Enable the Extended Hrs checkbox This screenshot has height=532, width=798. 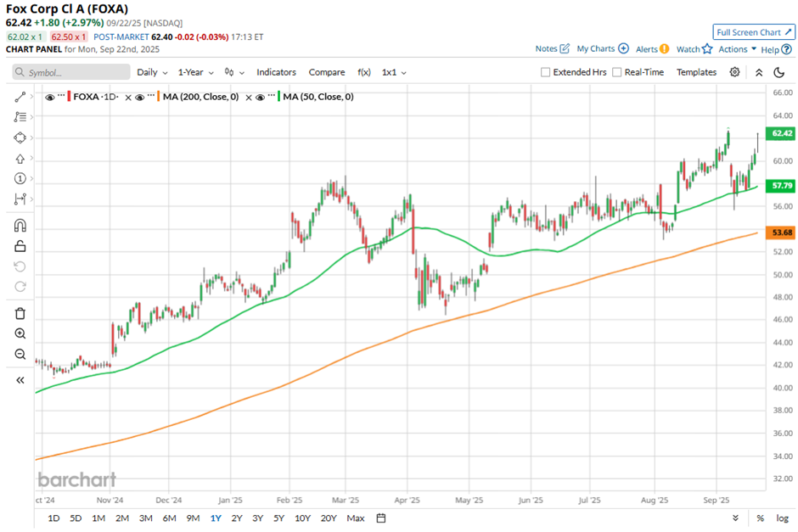point(546,73)
